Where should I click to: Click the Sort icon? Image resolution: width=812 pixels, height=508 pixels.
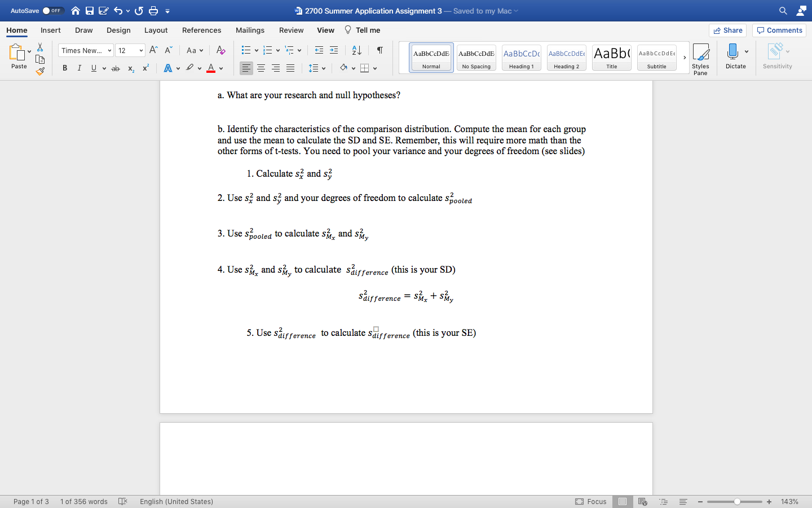coord(356,50)
